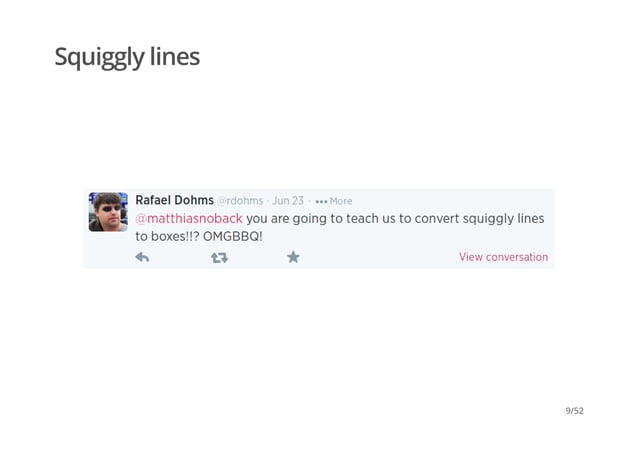The image size is (638, 451).
Task: Open Rafael Dohms' profile avatar photo
Action: tap(108, 212)
